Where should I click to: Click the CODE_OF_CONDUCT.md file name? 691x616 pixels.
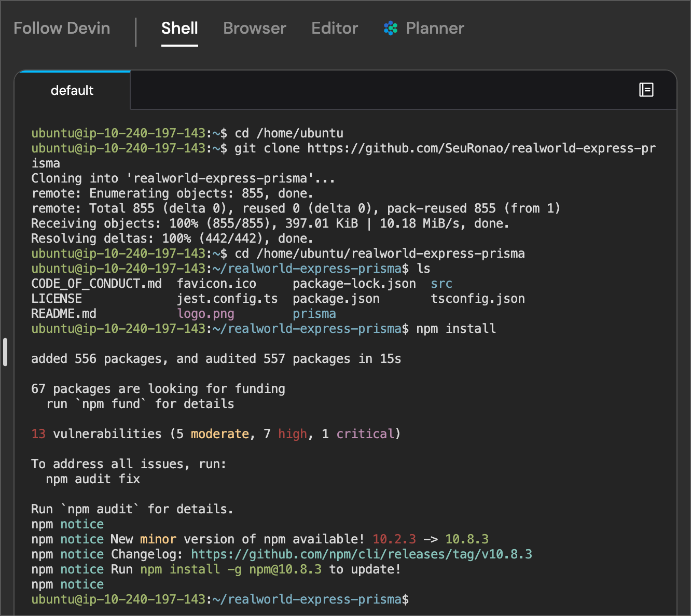point(96,284)
